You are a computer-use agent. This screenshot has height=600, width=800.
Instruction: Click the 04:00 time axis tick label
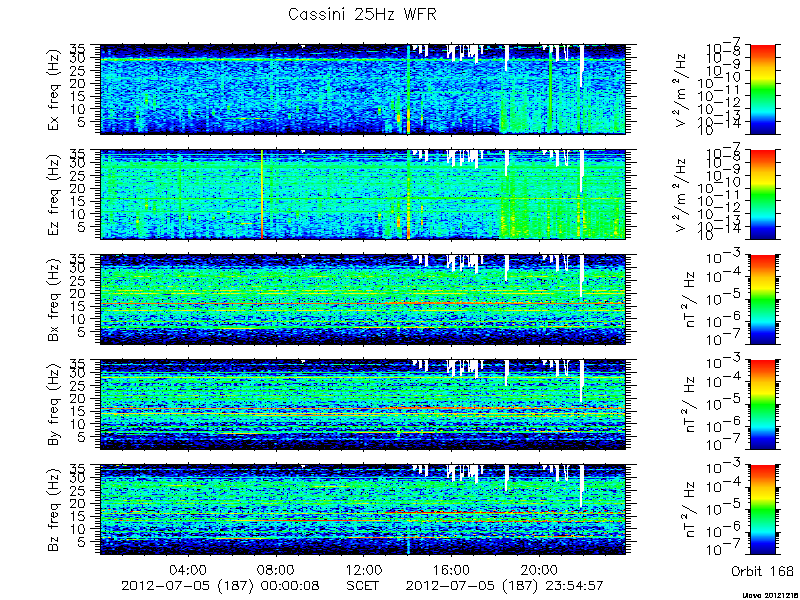coord(188,569)
